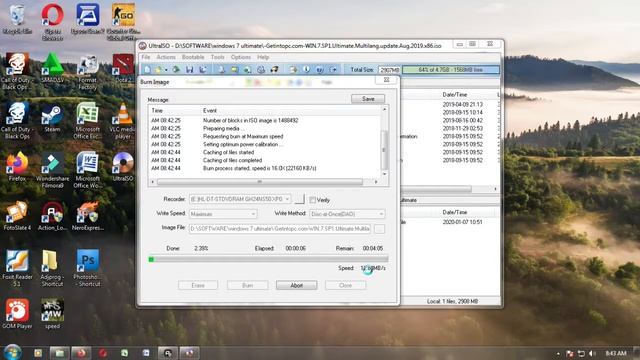
Task: Click the Image File path field
Action: tap(280, 229)
